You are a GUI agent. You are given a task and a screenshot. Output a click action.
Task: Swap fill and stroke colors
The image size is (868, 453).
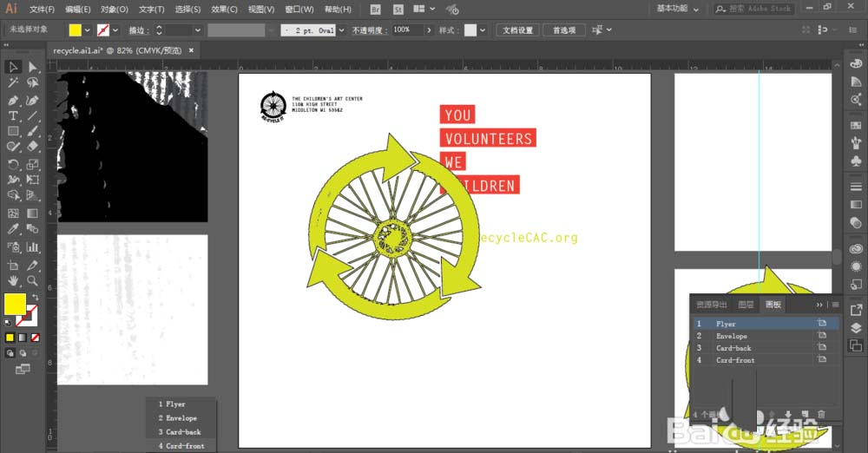pyautogui.click(x=36, y=297)
